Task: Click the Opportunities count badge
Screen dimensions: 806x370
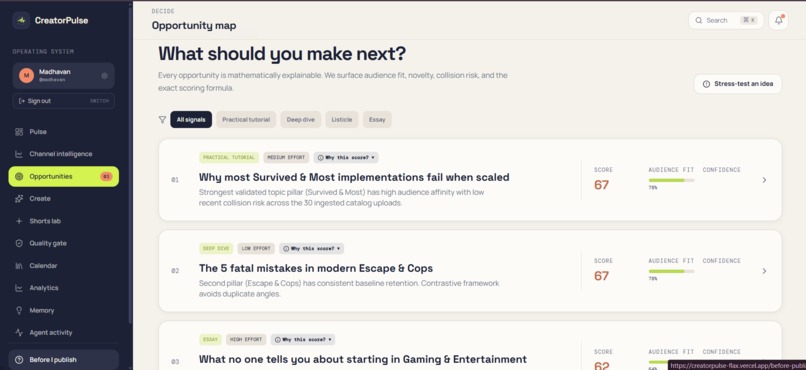Action: (106, 177)
